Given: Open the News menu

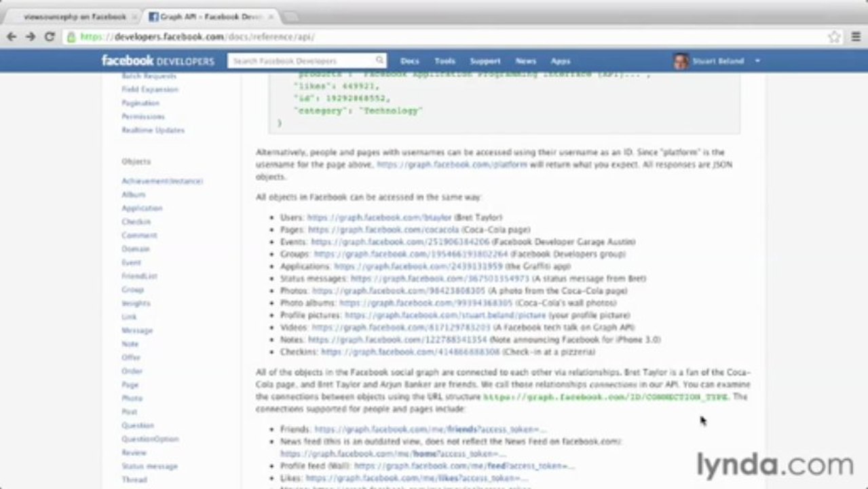Looking at the screenshot, I should coord(526,61).
